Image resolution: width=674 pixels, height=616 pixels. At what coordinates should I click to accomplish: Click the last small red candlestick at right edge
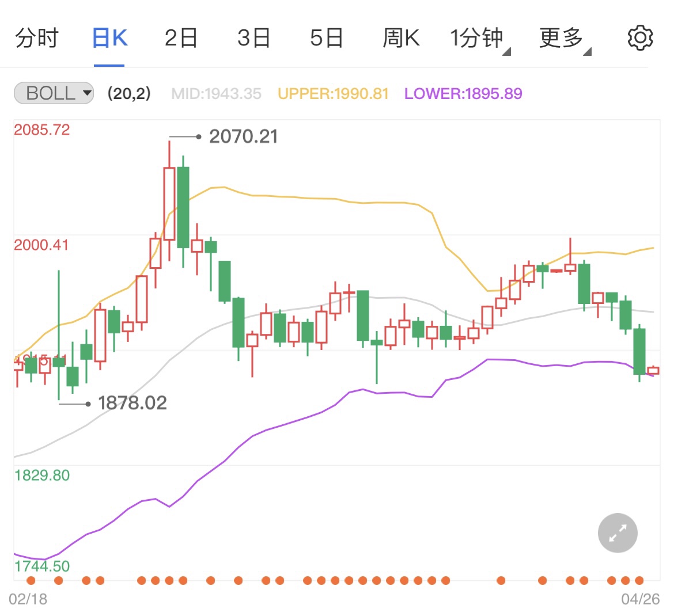653,371
